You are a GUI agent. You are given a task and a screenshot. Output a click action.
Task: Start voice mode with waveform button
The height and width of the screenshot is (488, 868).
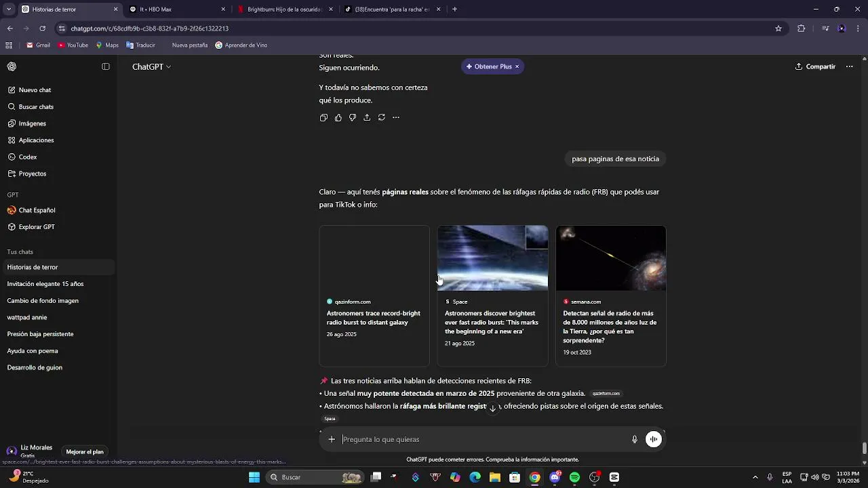click(654, 439)
